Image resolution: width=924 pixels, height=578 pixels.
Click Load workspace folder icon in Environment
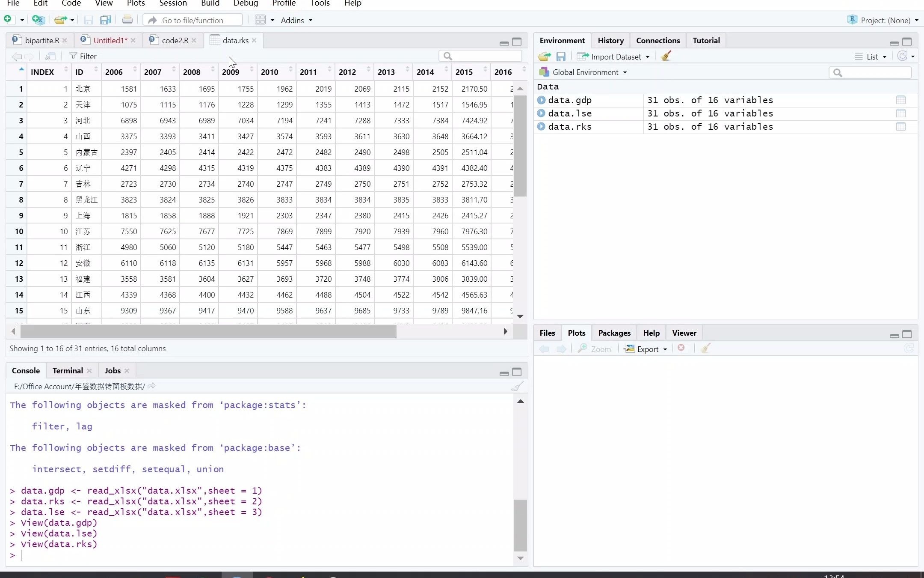544,57
